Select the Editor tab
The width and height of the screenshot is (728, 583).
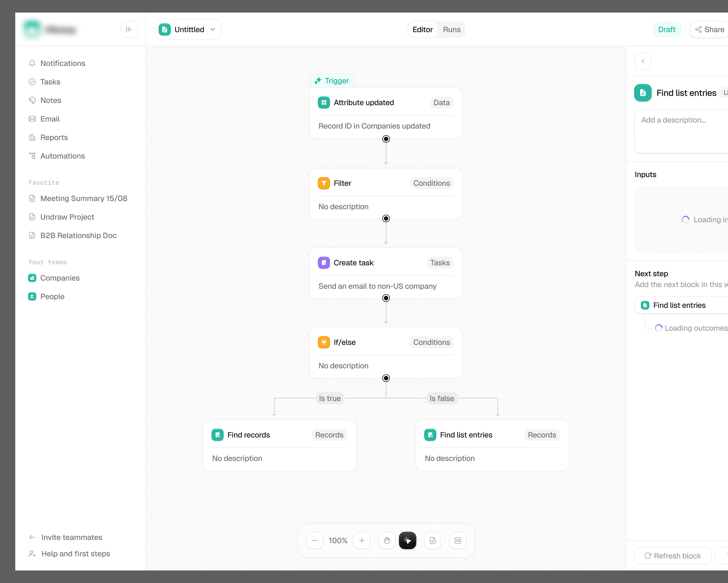422,29
